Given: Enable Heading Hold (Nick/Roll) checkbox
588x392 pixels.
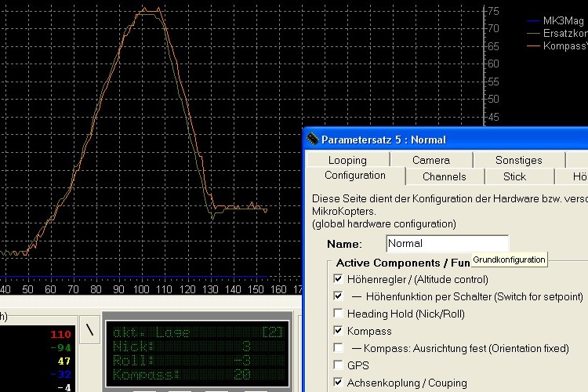Looking at the screenshot, I should tap(338, 314).
